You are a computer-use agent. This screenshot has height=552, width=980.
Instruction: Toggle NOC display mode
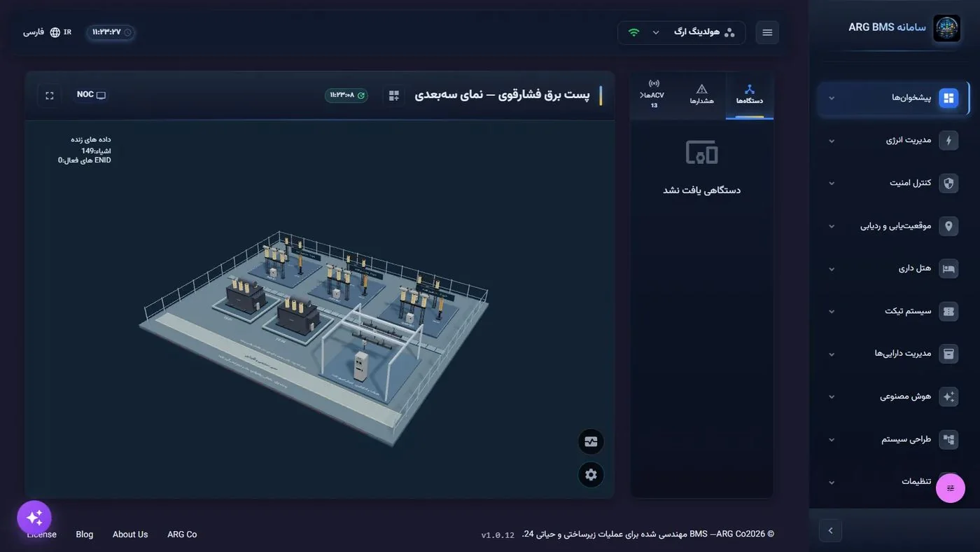click(x=91, y=95)
